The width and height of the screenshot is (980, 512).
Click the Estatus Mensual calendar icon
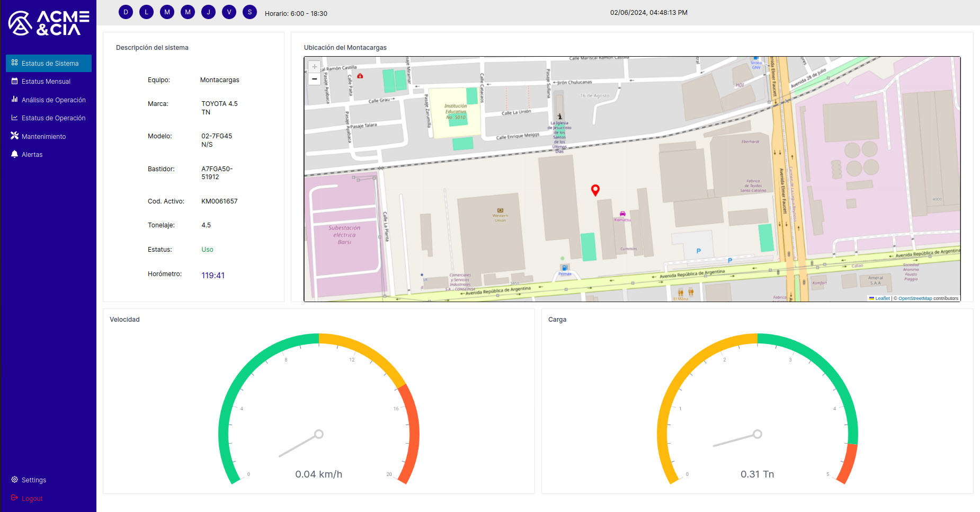pyautogui.click(x=15, y=81)
